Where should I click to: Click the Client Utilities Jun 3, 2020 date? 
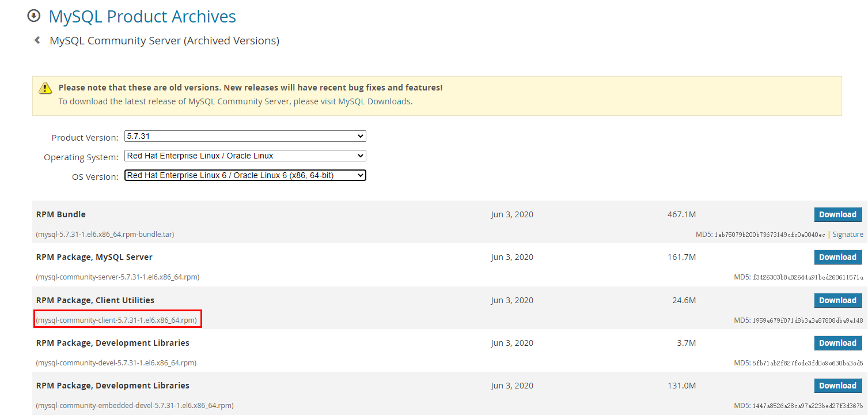pyautogui.click(x=512, y=300)
